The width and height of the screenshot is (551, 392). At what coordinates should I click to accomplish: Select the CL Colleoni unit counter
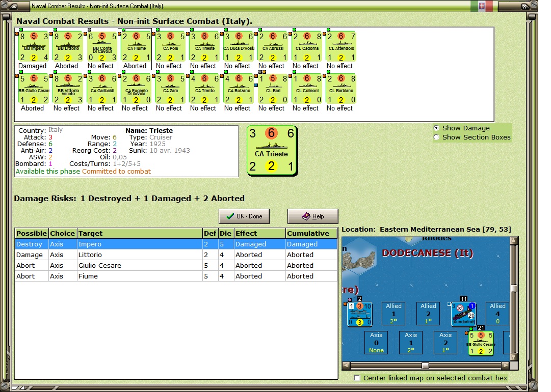(306, 89)
